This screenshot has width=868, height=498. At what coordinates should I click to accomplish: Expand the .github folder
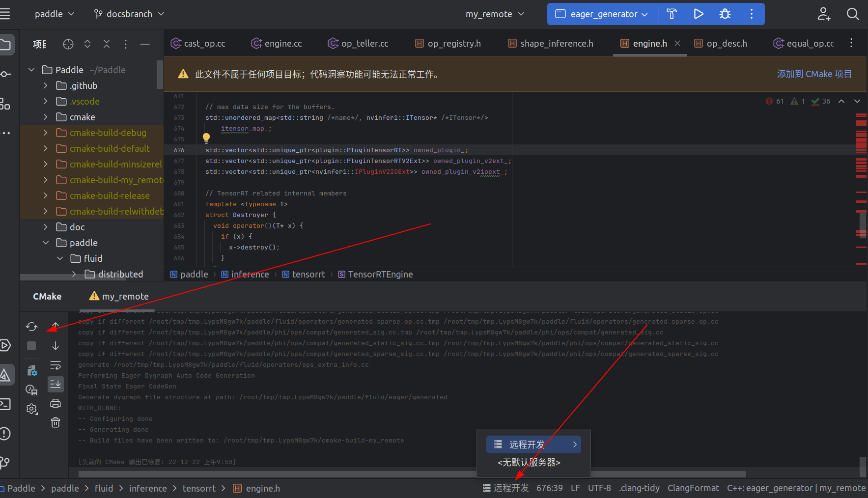(45, 85)
